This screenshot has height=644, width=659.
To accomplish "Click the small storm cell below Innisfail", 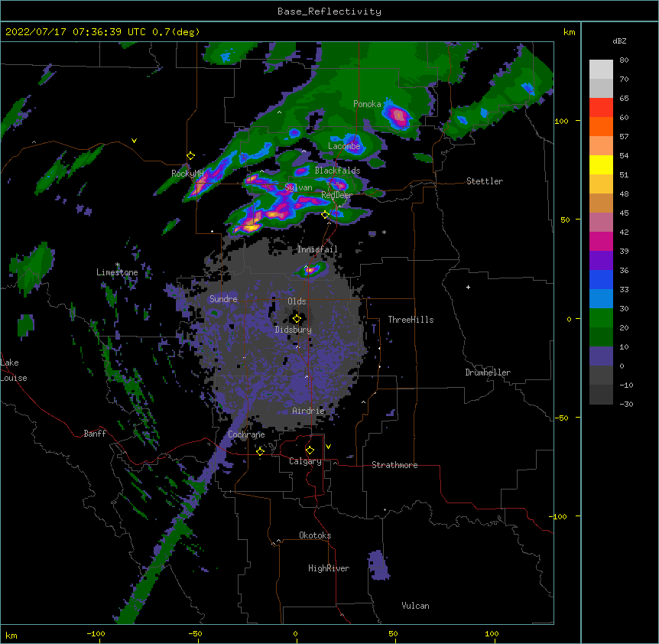I will click(x=310, y=270).
